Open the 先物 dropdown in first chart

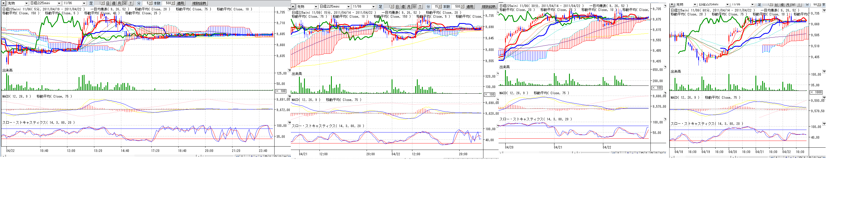pos(26,3)
